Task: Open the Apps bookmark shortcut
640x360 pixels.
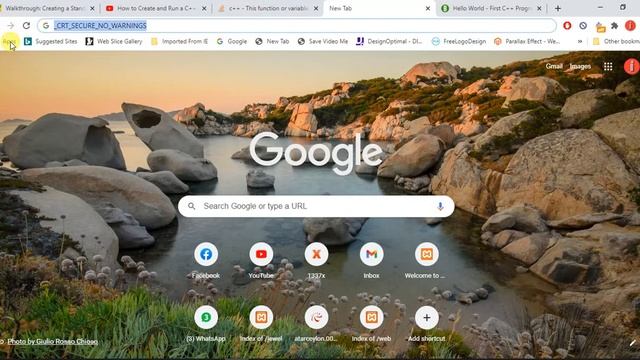Action: click(9, 42)
